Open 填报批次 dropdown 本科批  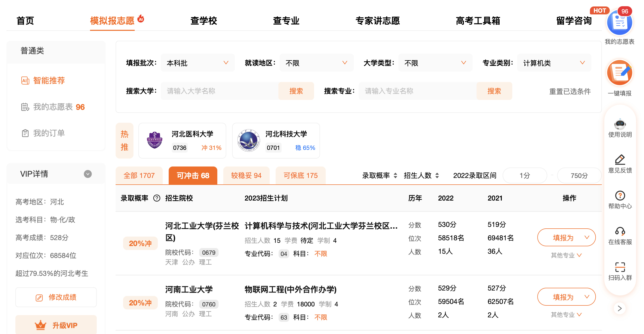click(x=197, y=63)
